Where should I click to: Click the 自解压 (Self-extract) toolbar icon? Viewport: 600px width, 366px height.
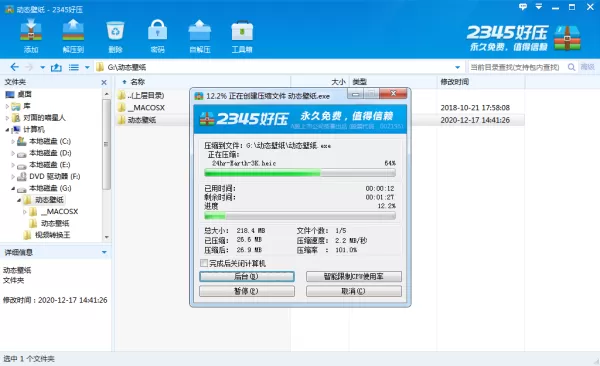coord(200,36)
